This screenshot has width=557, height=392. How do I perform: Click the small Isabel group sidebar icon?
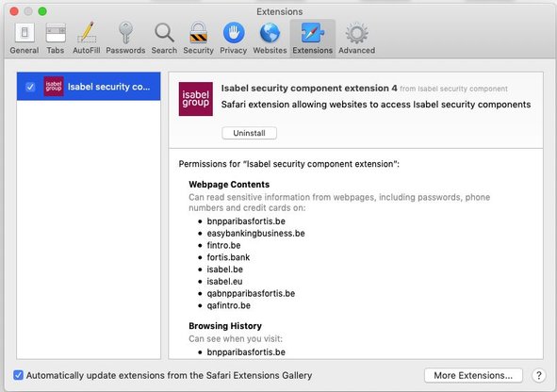pos(54,87)
